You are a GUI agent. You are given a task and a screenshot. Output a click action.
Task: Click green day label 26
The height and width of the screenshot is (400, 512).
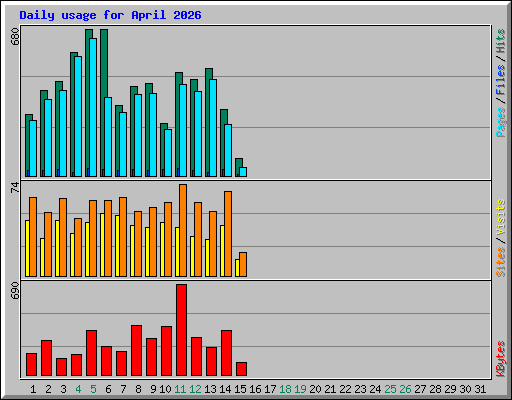[405, 389]
